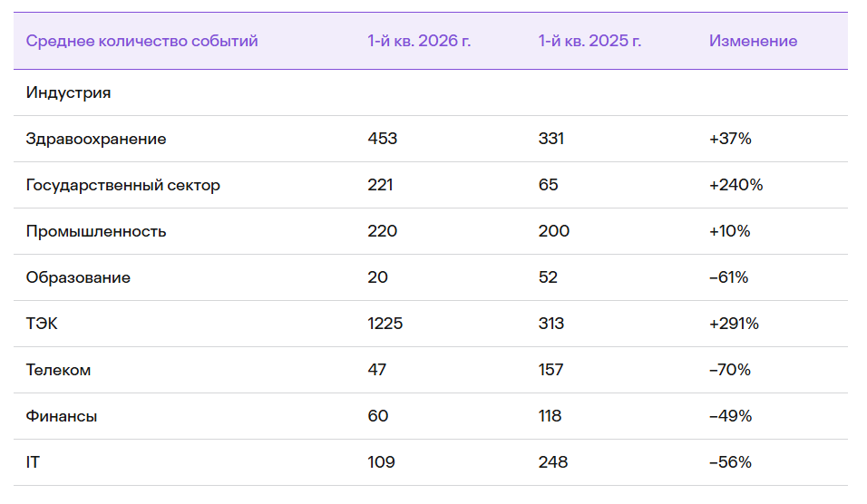This screenshot has width=867, height=504.
Task: Select the 'Промышленность' row label
Action: [95, 231]
